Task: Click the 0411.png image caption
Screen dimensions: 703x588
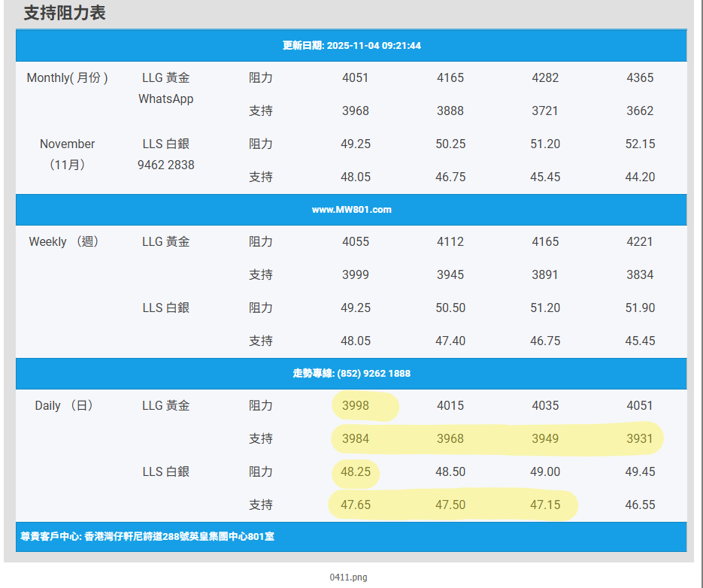Action: pos(348,577)
